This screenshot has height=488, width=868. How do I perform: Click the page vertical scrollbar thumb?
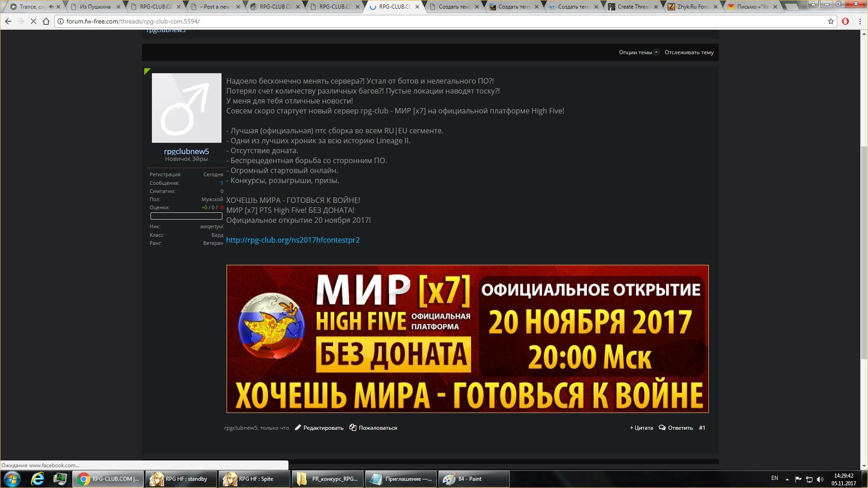864,253
